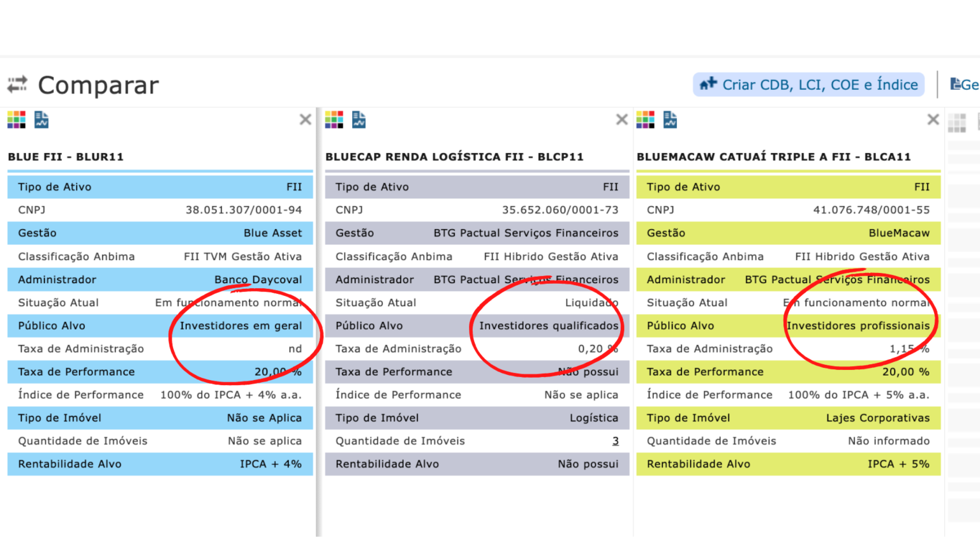Open chart report icon above BLUECAP RENDA LOGÍSTICA

(x=359, y=119)
